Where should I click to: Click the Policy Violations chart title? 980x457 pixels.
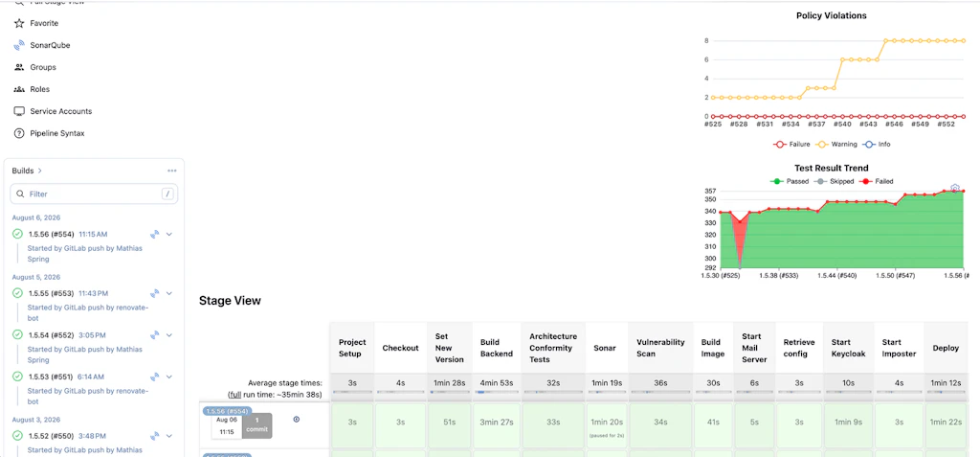tap(832, 15)
